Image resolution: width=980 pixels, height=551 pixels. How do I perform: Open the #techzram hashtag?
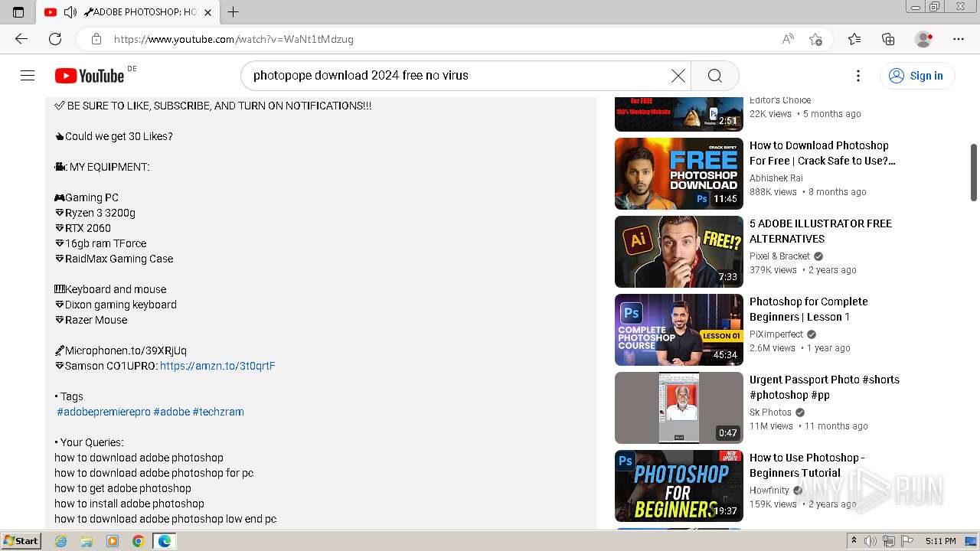point(218,412)
